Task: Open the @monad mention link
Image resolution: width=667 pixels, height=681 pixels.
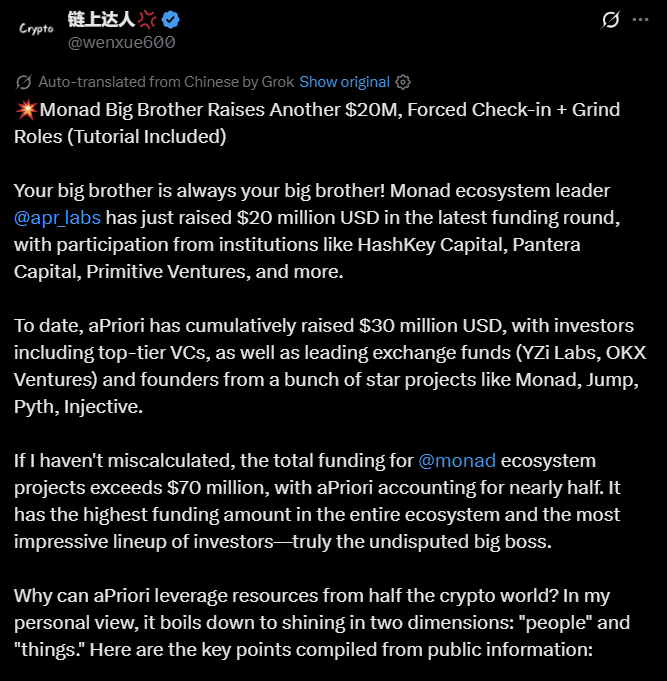Action: pyautogui.click(x=457, y=461)
